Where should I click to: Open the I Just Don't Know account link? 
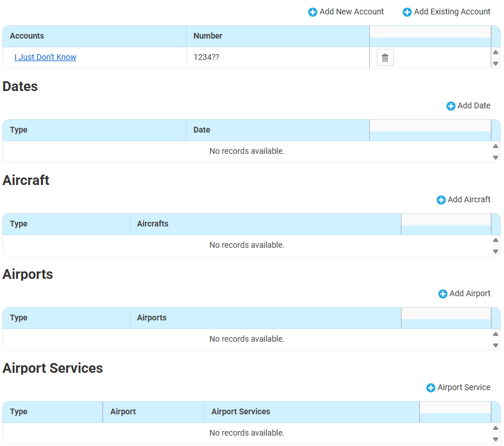[x=46, y=57]
